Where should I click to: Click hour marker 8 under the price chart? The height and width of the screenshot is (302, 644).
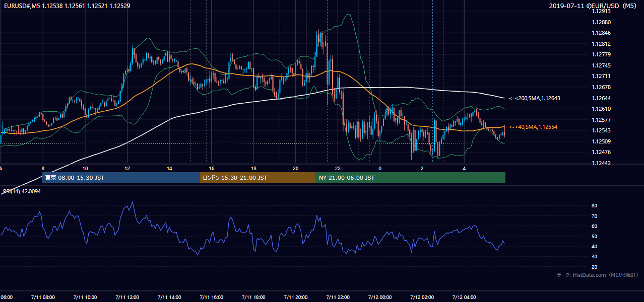point(43,169)
